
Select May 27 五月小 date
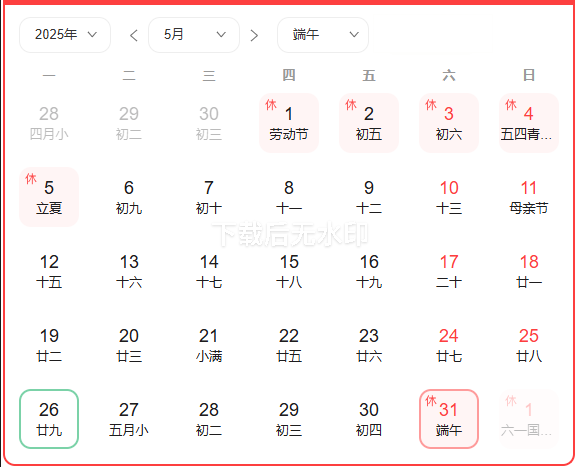[129, 419]
